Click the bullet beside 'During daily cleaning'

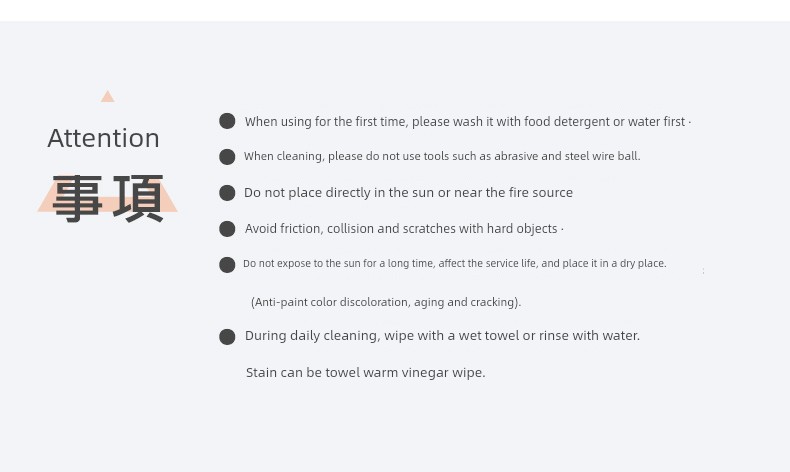pyautogui.click(x=227, y=336)
